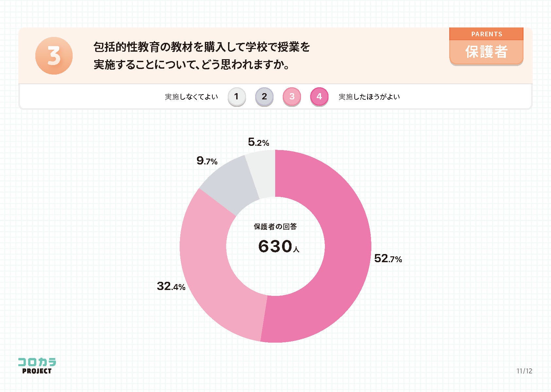Click the 保護者 badge
This screenshot has height=392, width=551.
pos(486,52)
